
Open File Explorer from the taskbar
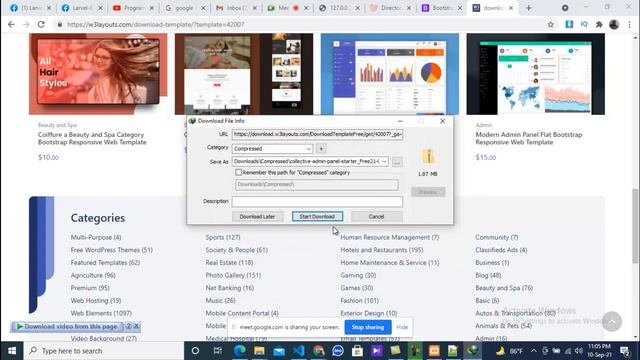[259, 351]
